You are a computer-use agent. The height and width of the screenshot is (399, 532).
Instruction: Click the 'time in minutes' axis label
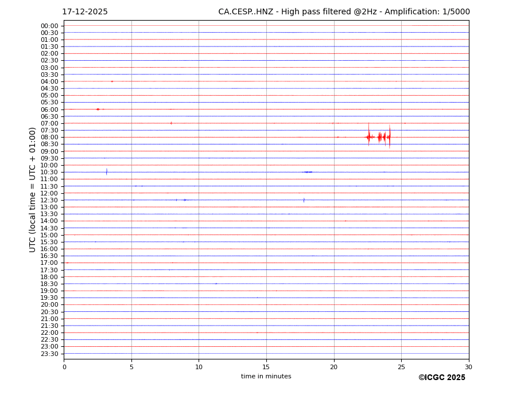click(x=266, y=377)
